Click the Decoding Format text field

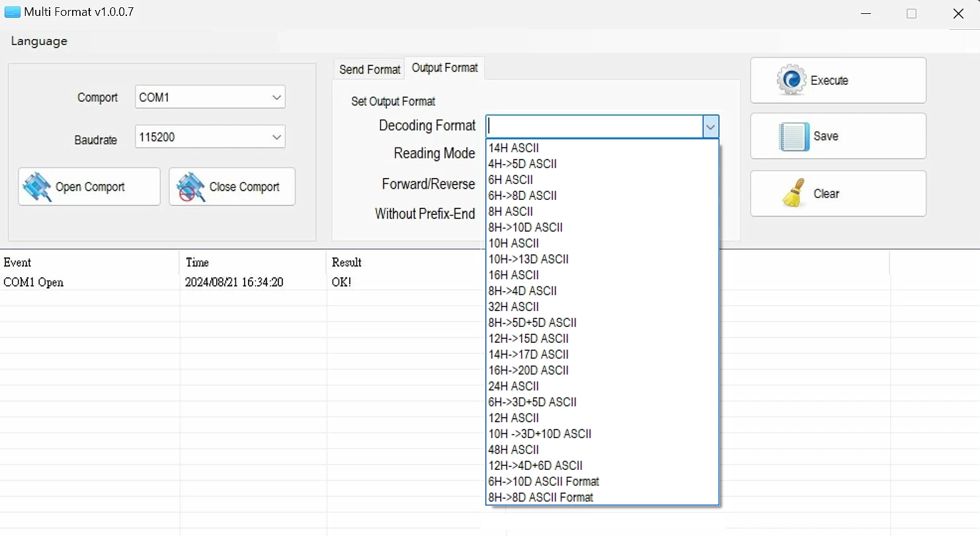click(x=594, y=126)
